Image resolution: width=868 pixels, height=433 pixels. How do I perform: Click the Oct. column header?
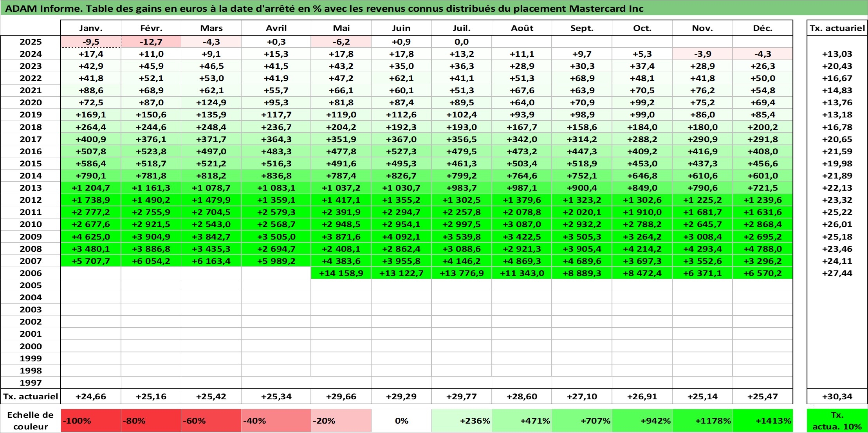[x=642, y=28]
